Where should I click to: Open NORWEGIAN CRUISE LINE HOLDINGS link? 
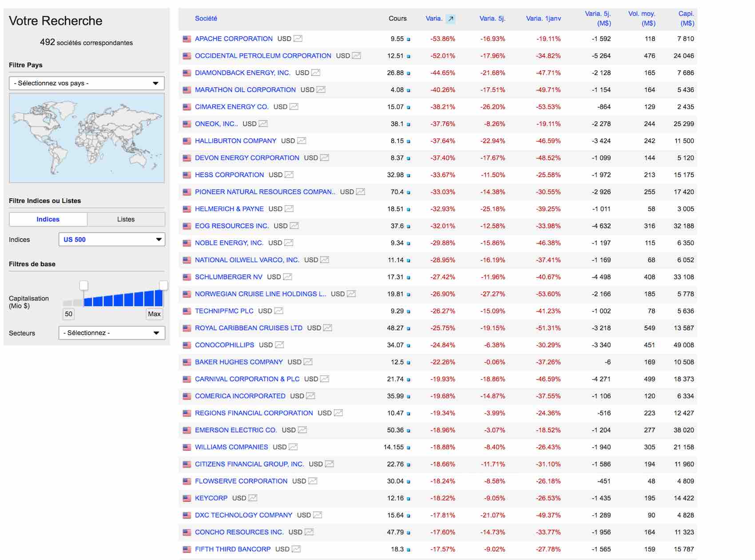[x=261, y=294]
